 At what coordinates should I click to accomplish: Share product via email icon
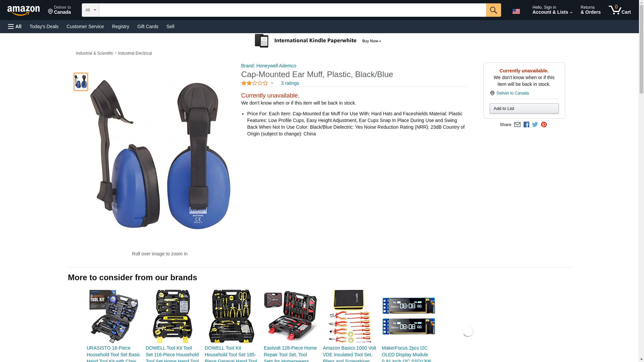click(517, 125)
